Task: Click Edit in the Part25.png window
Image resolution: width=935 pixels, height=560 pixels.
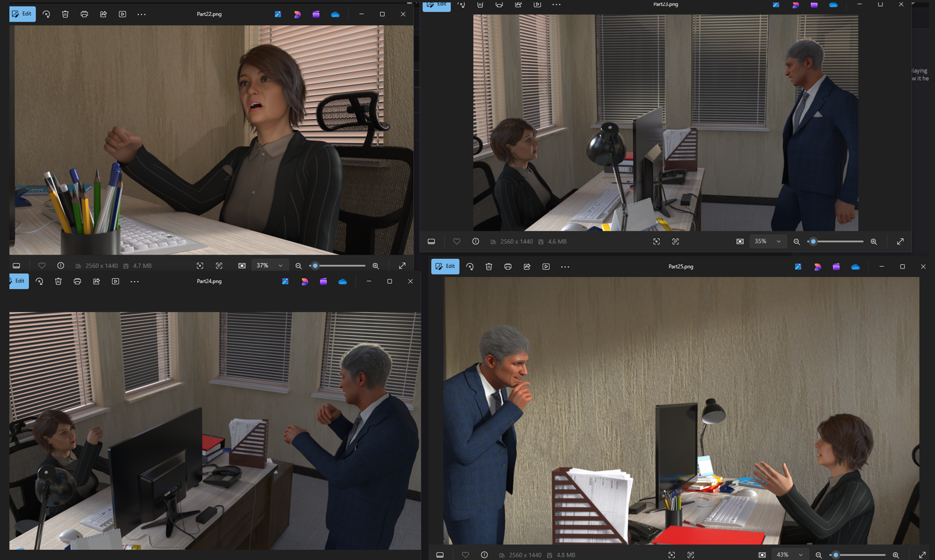Action: [445, 267]
